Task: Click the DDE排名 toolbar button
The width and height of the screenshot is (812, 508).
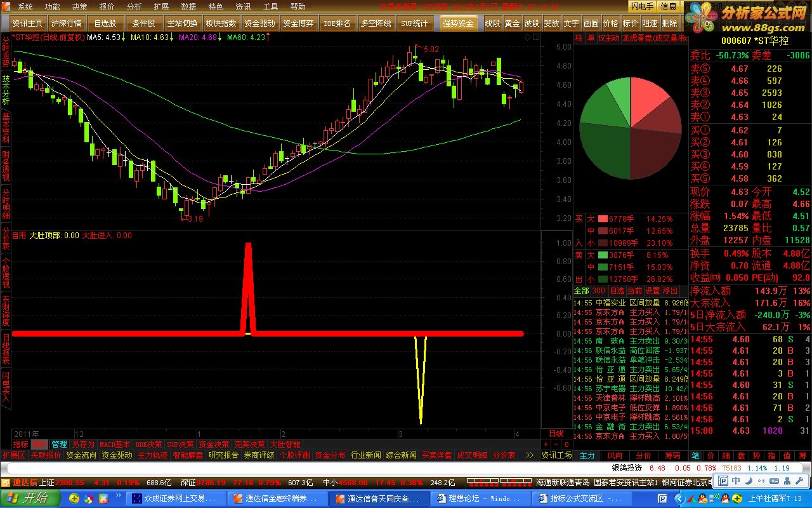Action: [337, 23]
